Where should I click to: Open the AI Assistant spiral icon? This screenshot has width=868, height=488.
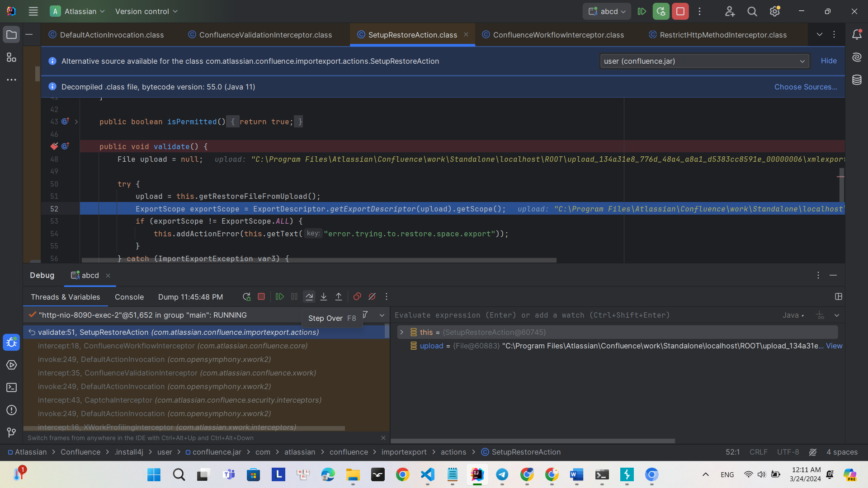pyautogui.click(x=857, y=57)
